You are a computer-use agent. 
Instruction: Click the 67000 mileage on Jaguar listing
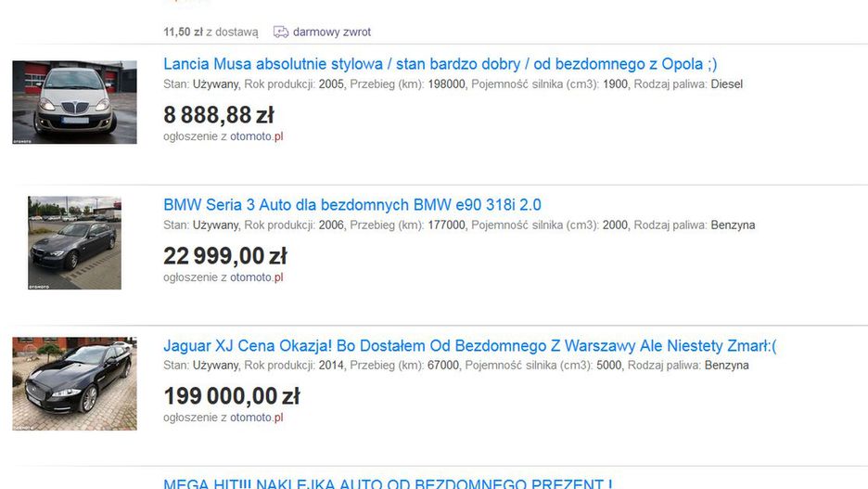[442, 366]
